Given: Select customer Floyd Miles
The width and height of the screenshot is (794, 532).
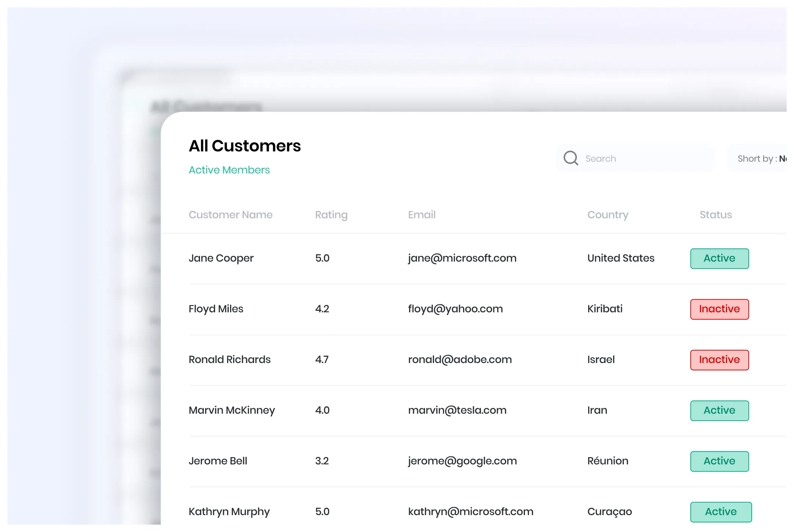Looking at the screenshot, I should coord(216,309).
